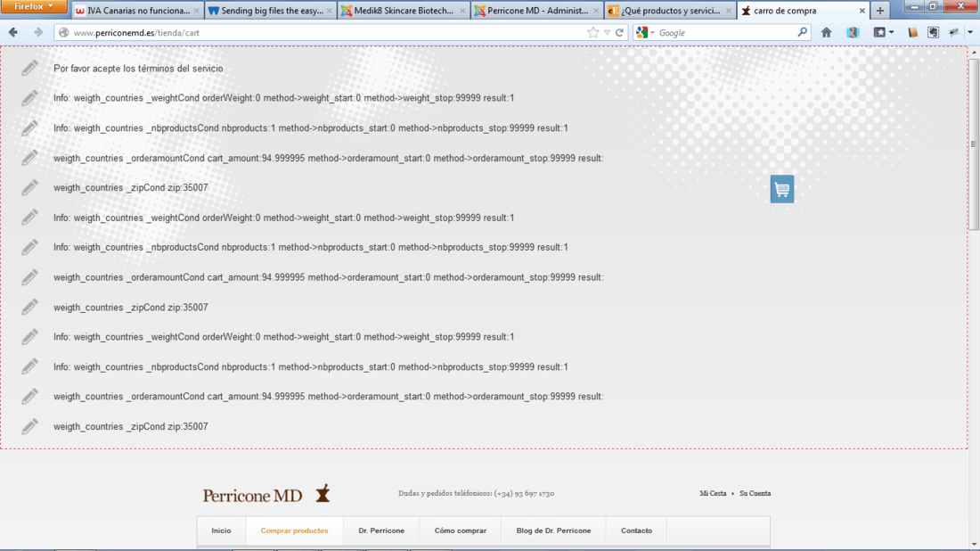This screenshot has width=980, height=551.
Task: Open the bookmarks menu star button
Action: click(878, 32)
